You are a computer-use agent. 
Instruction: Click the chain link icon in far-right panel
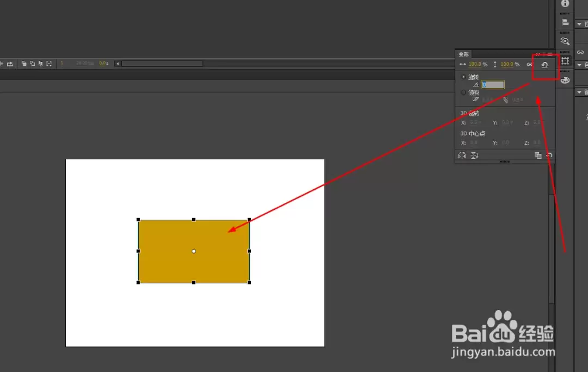pyautogui.click(x=580, y=52)
